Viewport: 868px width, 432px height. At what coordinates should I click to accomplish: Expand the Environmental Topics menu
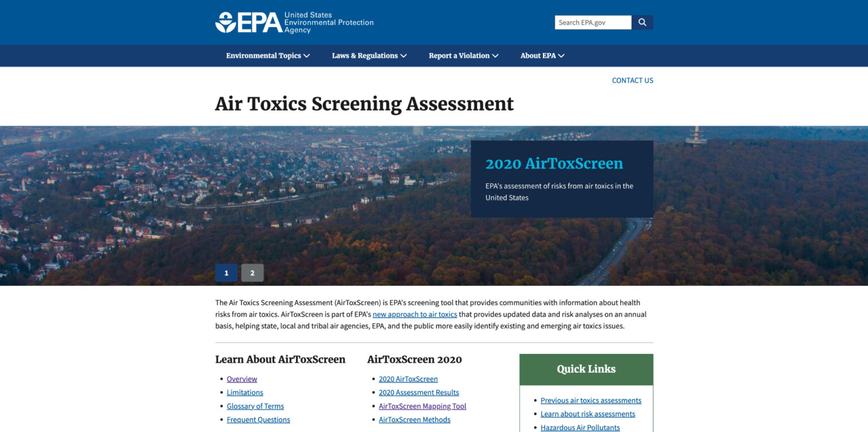pyautogui.click(x=268, y=55)
